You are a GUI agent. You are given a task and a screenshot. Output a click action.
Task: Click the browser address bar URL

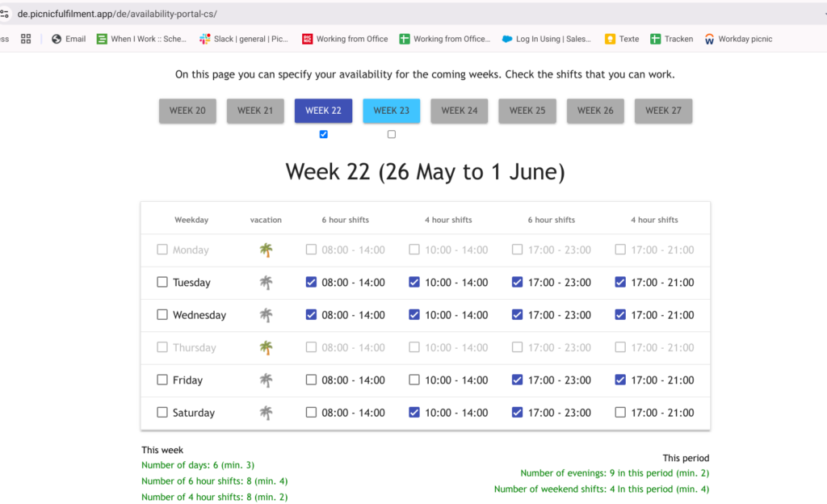coord(117,14)
